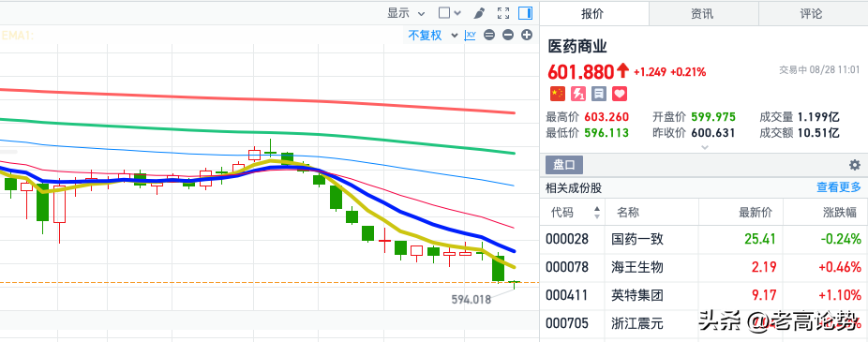Click the EMA1 indicator label
Screen dimensions: 868x342
(x=18, y=36)
